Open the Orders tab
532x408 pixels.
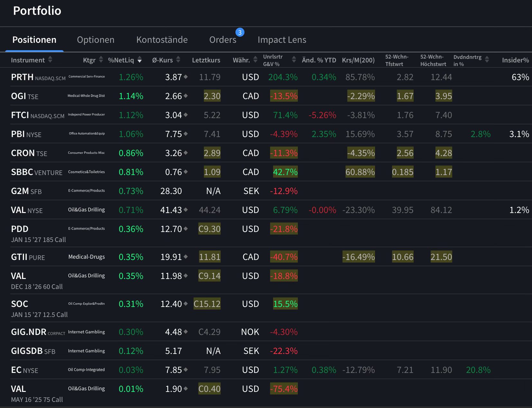(x=223, y=40)
